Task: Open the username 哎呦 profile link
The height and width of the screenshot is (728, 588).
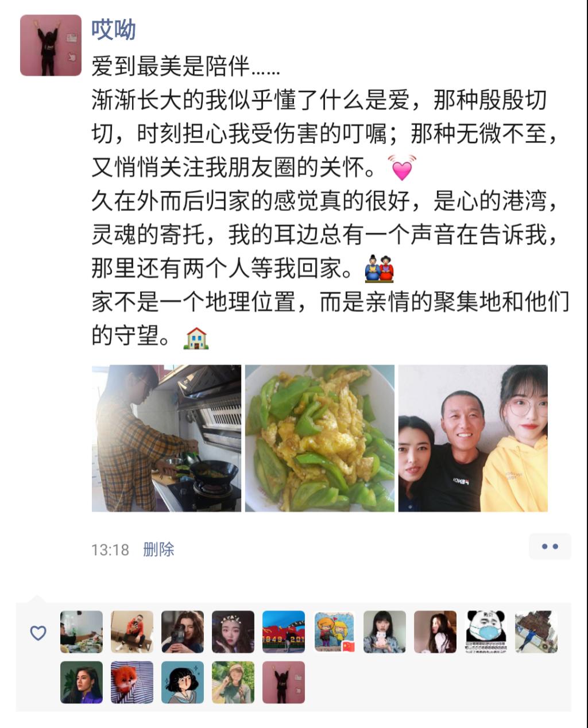Action: pos(114,29)
